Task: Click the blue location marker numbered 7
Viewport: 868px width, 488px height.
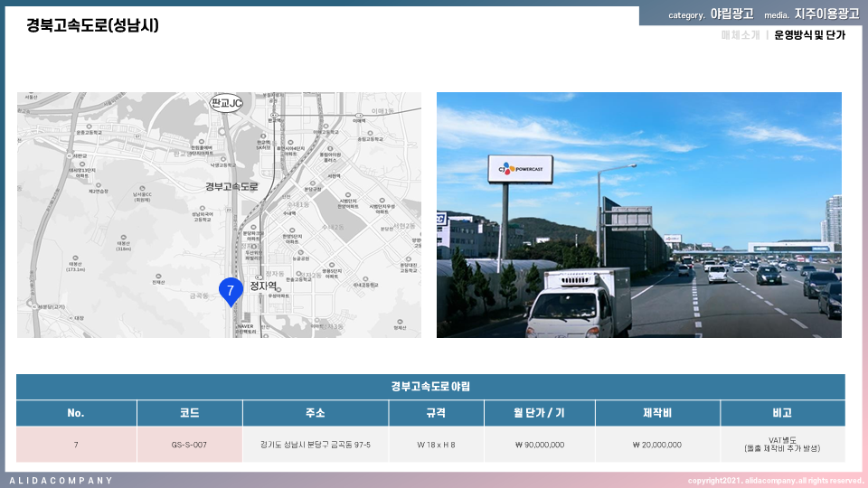Action: (231, 290)
